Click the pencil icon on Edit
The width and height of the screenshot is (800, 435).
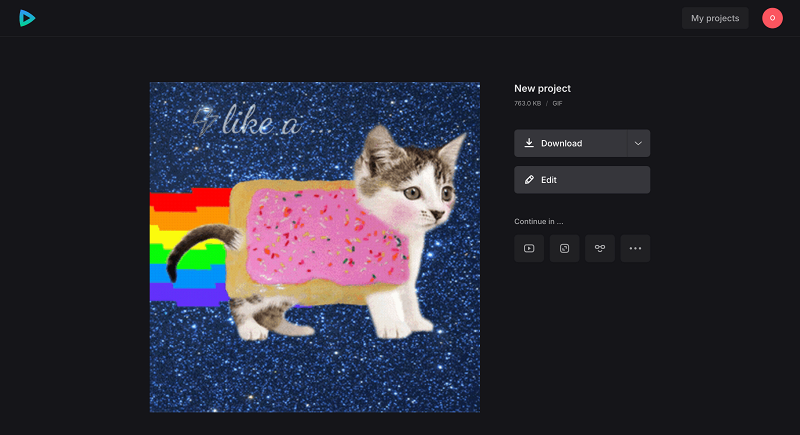click(529, 180)
